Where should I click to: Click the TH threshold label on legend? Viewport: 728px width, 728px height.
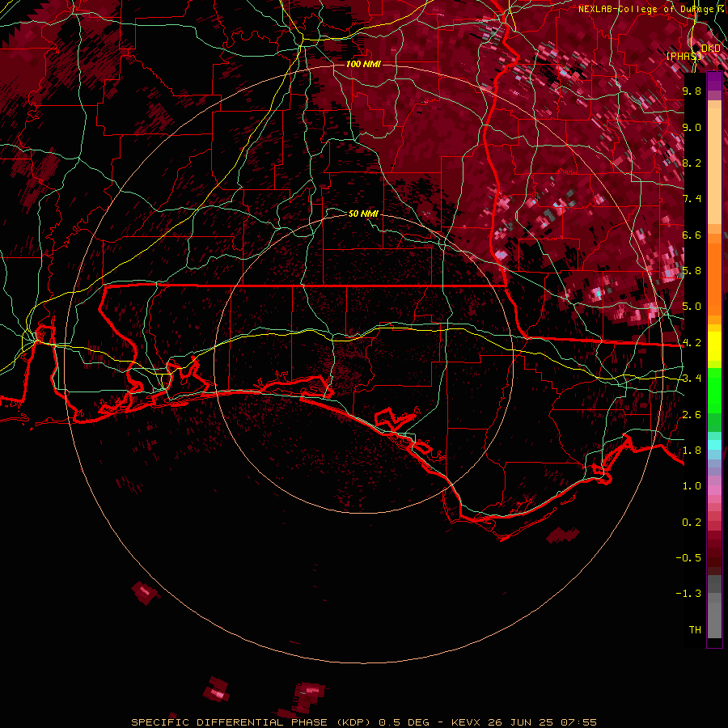pyautogui.click(x=695, y=630)
